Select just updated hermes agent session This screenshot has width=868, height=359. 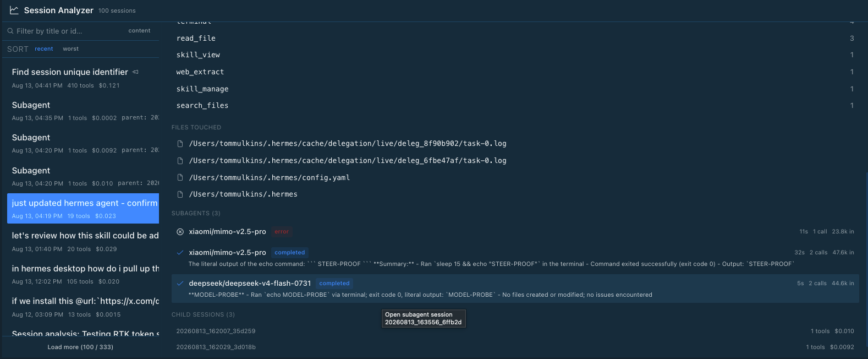(83, 209)
